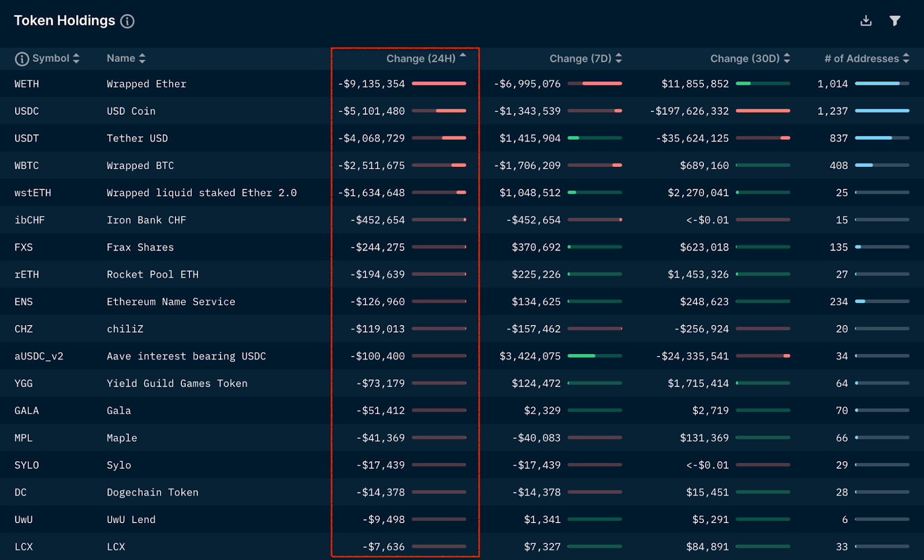This screenshot has width=924, height=560.
Task: Select the wstETH symbol cell
Action: 33,193
